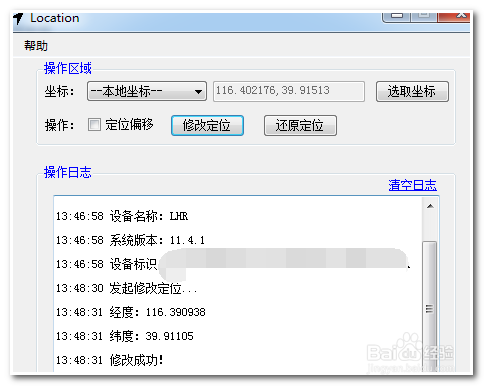
Task: Select log line 设备标识
Action: point(106,264)
